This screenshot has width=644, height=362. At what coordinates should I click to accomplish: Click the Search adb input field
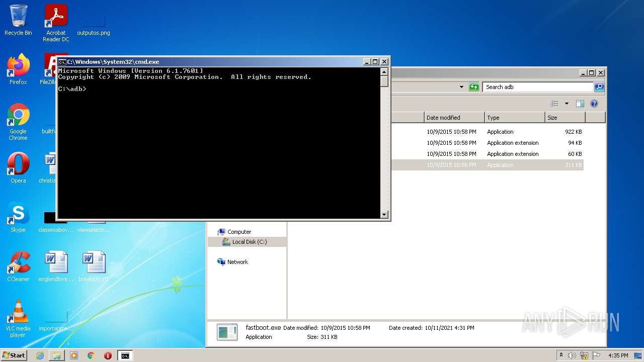coord(538,87)
